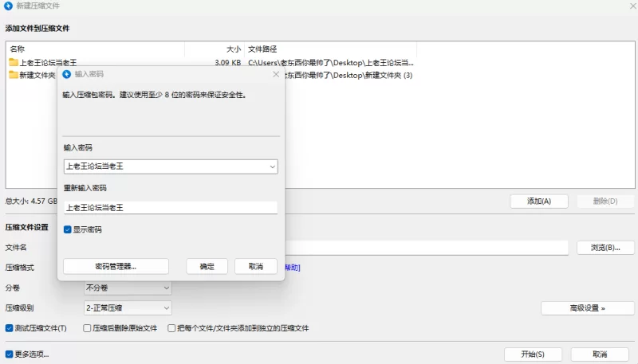The image size is (638, 364).
Task: Click path text ending 新建文件夹 (3)
Action: pyautogui.click(x=349, y=75)
